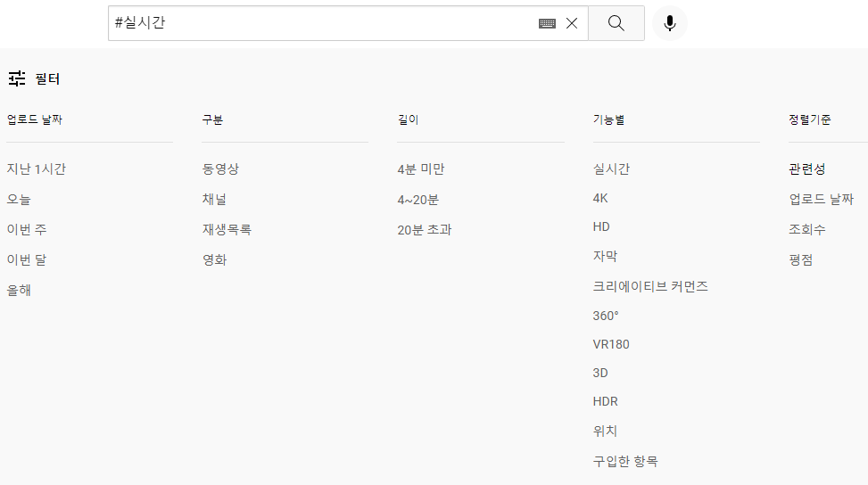This screenshot has height=485, width=868.
Task: Choose the 4~20분 duration filter
Action: point(418,200)
